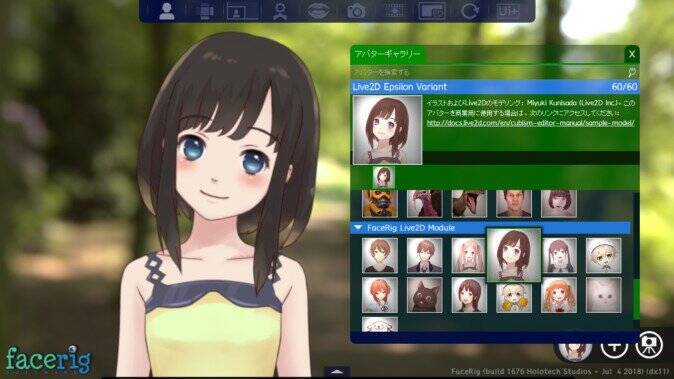674x379 pixels.
Task: Click the grid pattern toolbar icon
Action: (x=394, y=11)
